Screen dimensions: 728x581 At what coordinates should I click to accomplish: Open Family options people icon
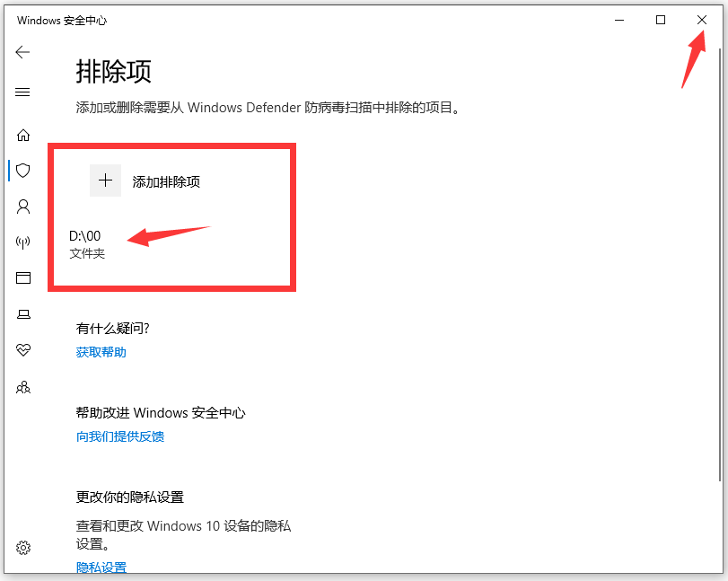[x=23, y=387]
